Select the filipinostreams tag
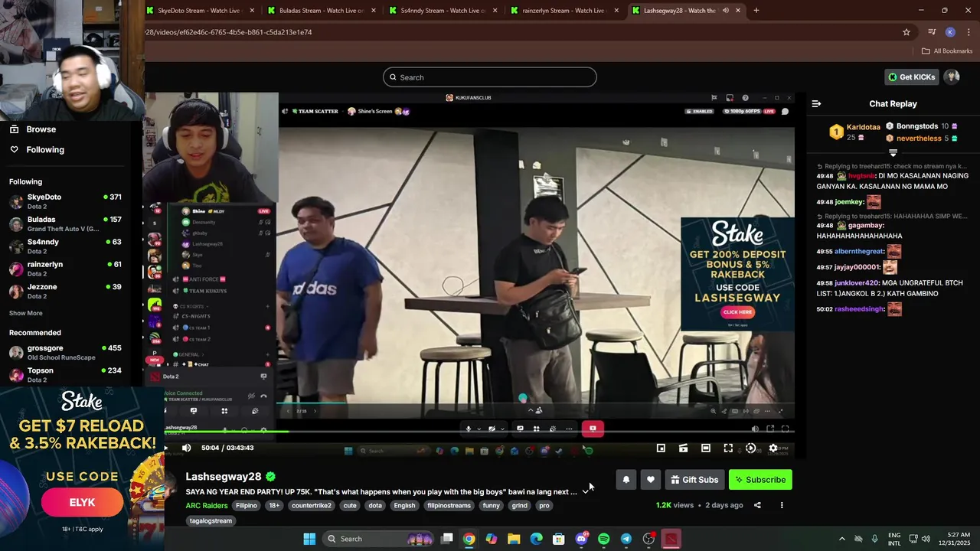 (x=449, y=506)
